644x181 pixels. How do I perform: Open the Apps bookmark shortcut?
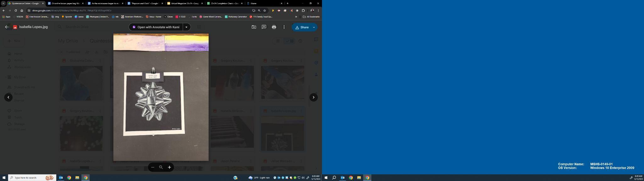coord(6,17)
